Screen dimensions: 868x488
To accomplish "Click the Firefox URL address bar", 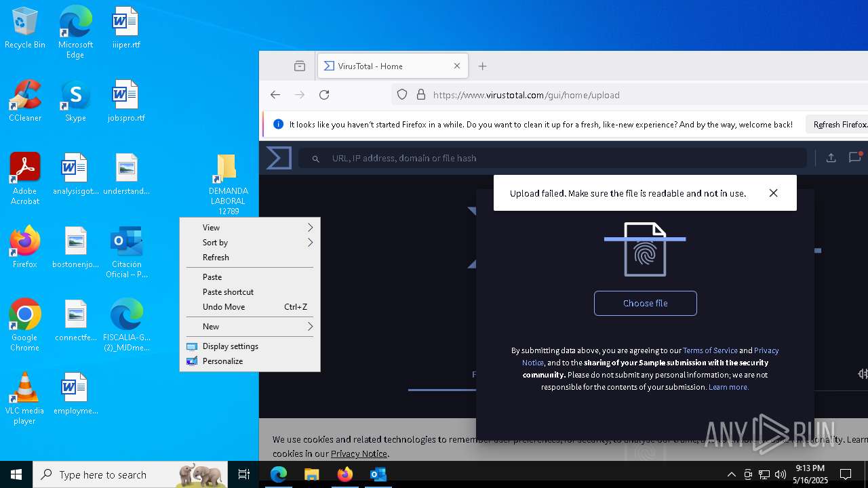I will [x=631, y=95].
